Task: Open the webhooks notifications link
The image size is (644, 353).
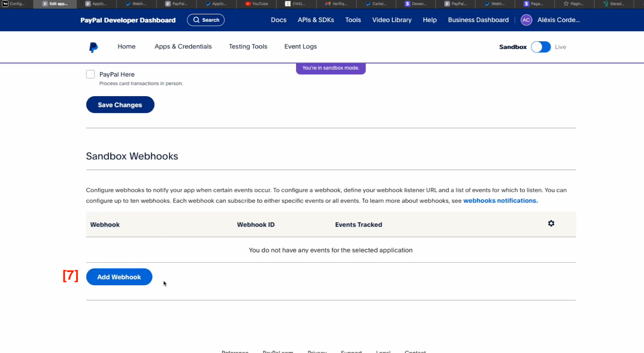Action: pos(500,201)
